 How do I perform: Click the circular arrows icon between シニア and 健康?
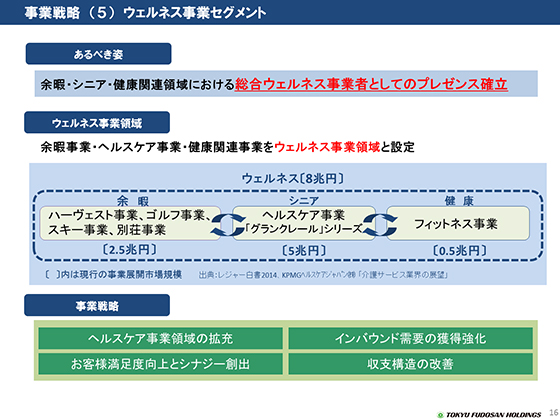381,225
